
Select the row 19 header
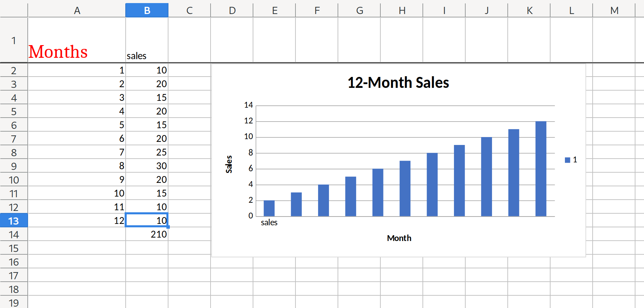14,303
